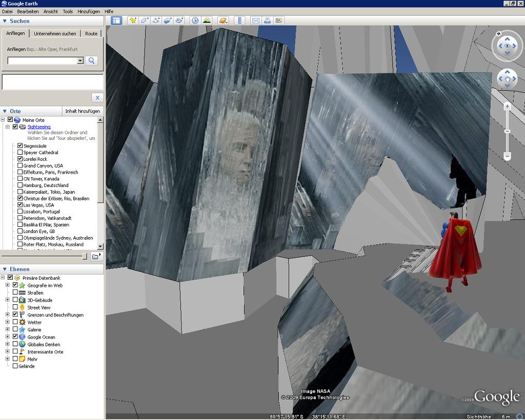Screen dimensions: 525x420
Task: Activate the ruler measuring tool
Action: pos(239,20)
